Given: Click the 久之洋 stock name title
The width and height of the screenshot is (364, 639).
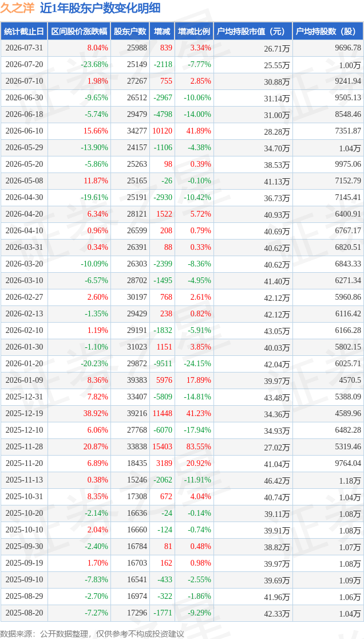Looking at the screenshot, I should tap(17, 8).
